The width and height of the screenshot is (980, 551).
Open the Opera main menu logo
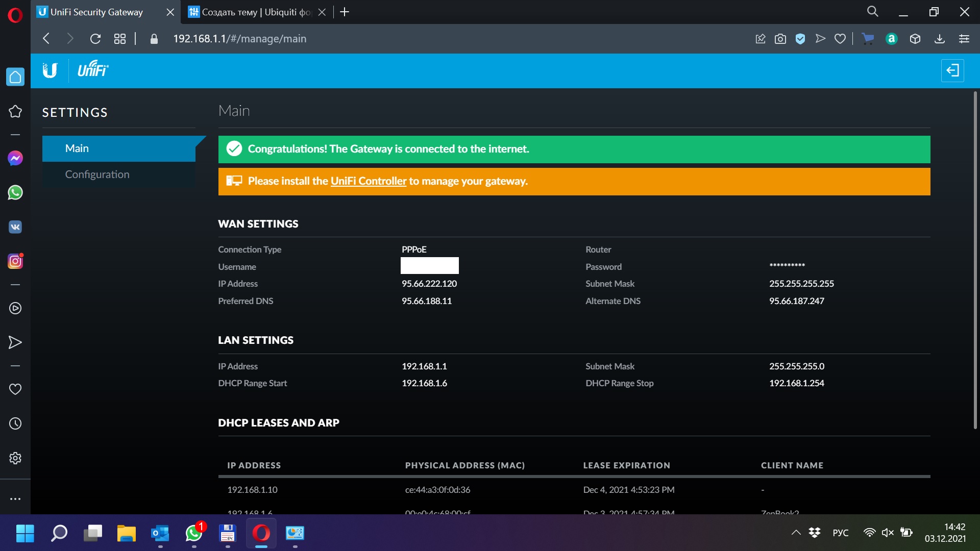pos(15,16)
